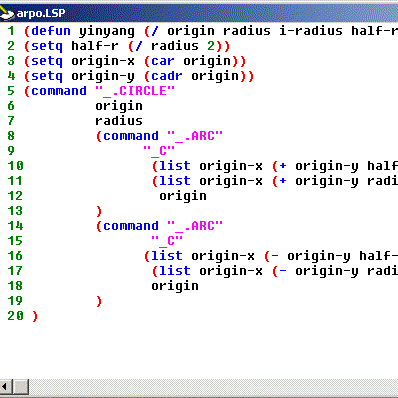Click the word defun on line 1

(51, 31)
